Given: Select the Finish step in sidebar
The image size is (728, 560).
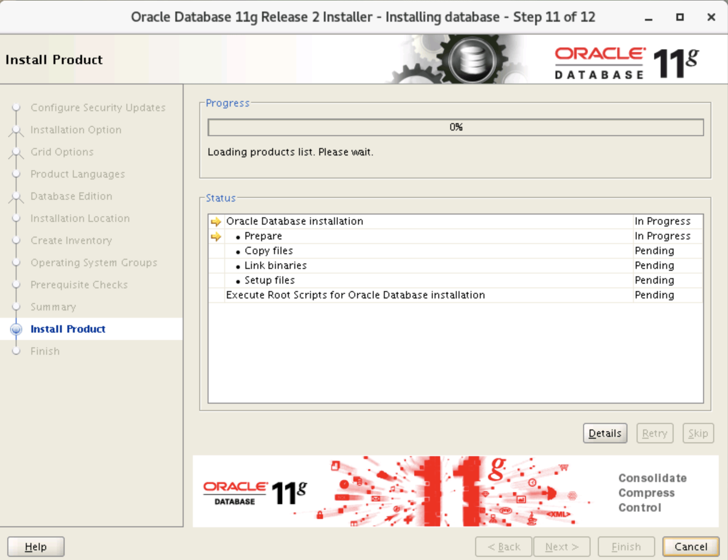Looking at the screenshot, I should [x=45, y=351].
